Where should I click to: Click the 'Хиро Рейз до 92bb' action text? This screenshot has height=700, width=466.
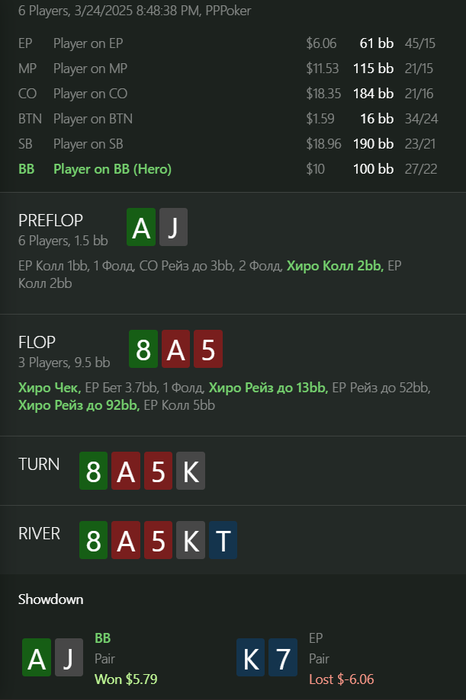point(79,405)
